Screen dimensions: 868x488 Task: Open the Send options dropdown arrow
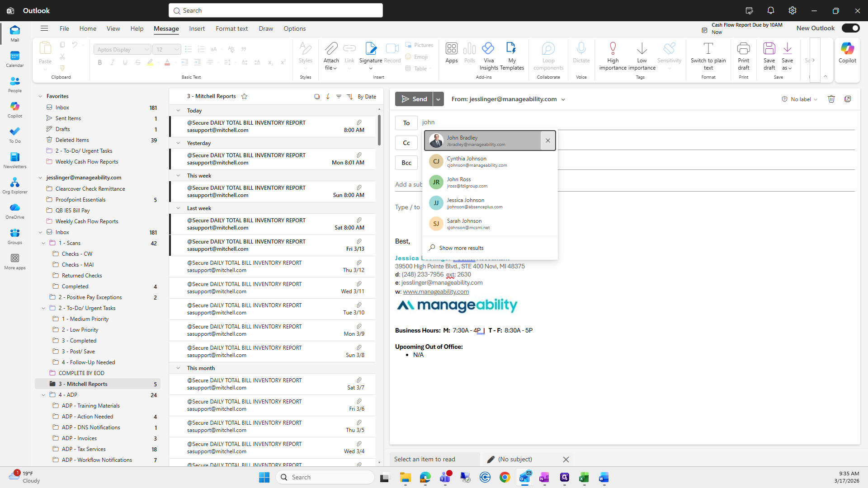438,99
